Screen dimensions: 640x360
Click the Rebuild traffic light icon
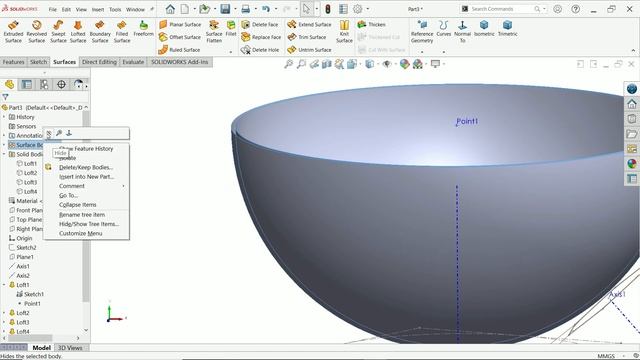[x=327, y=9]
